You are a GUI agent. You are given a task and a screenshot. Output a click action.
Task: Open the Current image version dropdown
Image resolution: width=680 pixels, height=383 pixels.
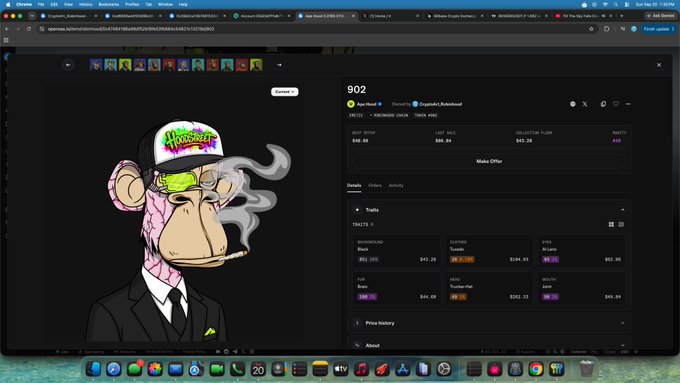point(284,92)
